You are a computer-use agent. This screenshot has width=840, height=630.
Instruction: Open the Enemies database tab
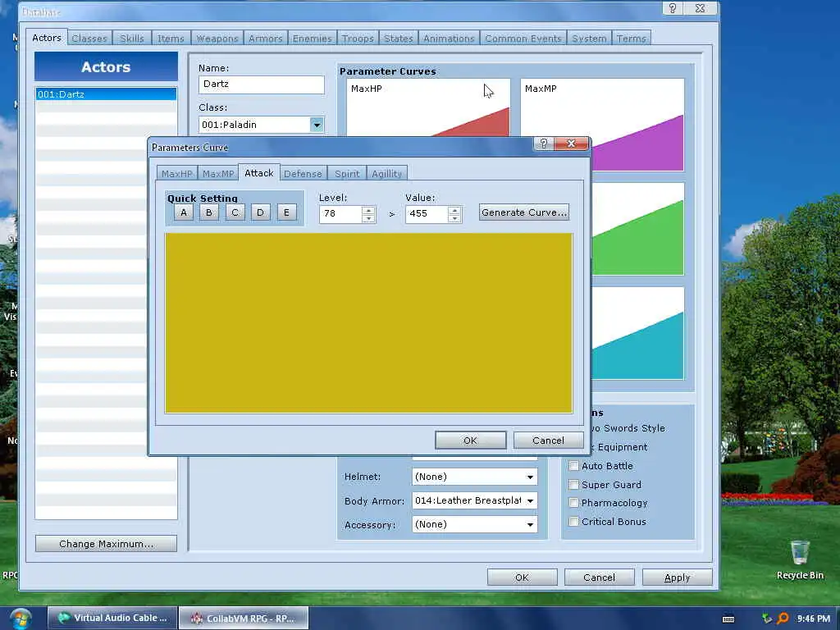(313, 39)
